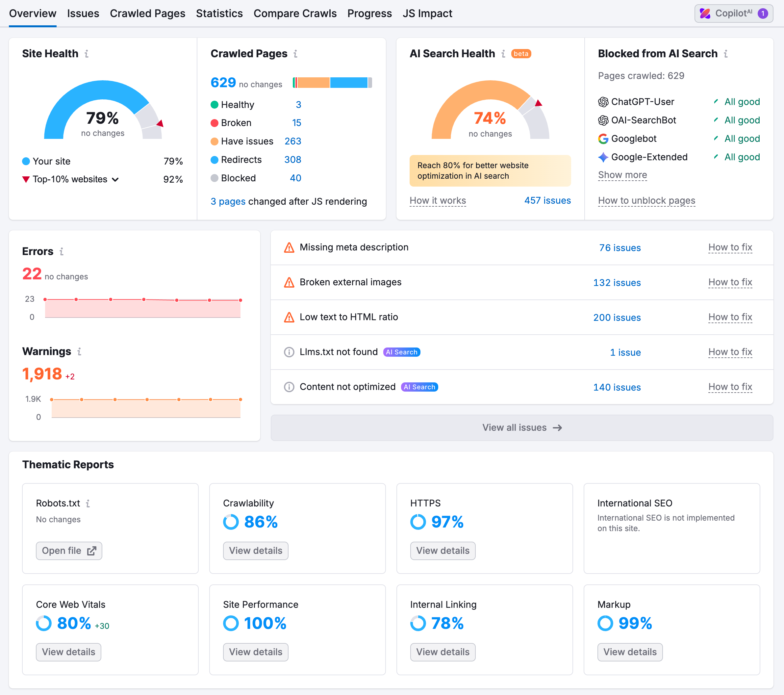
Task: Click the Crawled Pages info icon
Action: click(x=295, y=54)
